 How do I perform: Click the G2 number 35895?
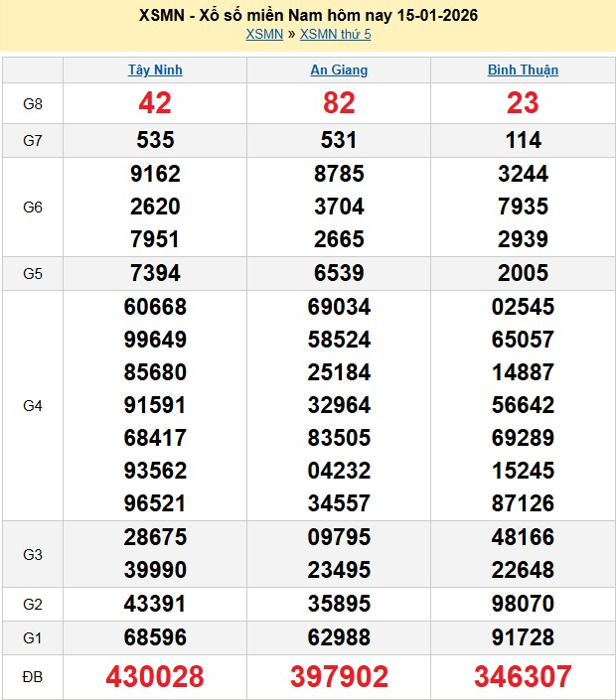[339, 603]
